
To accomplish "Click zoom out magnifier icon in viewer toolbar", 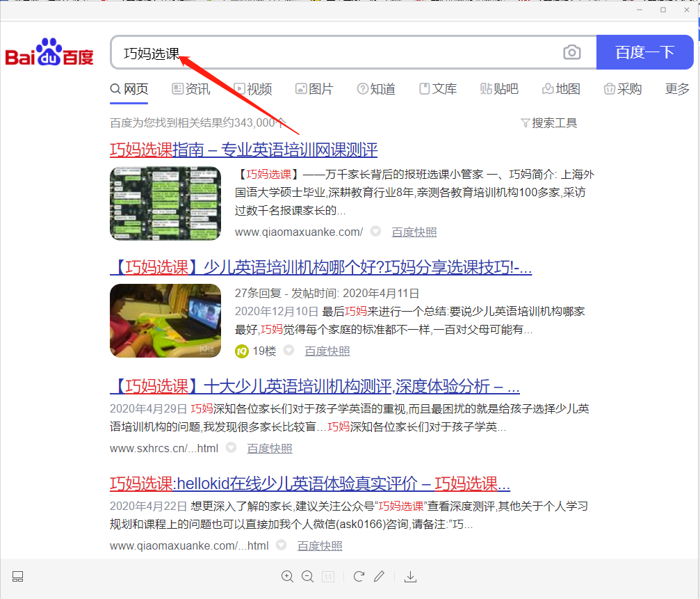I will tap(307, 577).
